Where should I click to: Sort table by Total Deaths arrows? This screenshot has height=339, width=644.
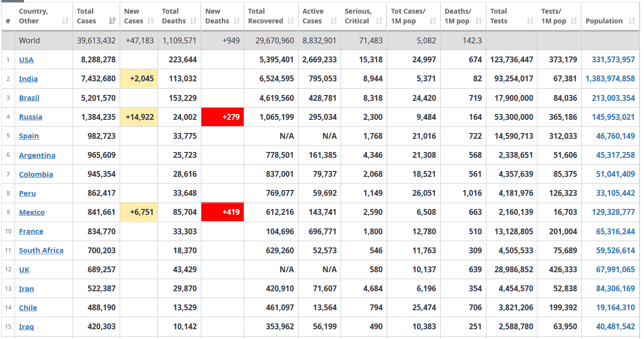coord(194,21)
